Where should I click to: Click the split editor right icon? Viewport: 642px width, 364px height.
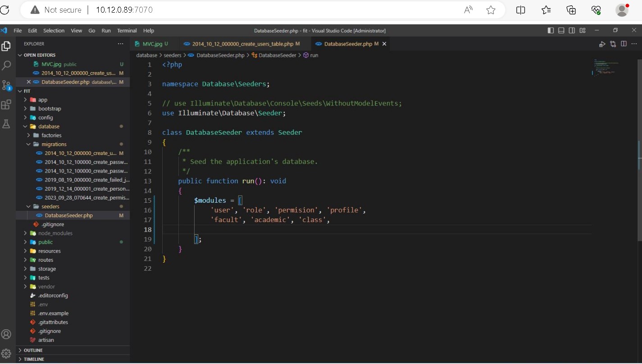[624, 44]
